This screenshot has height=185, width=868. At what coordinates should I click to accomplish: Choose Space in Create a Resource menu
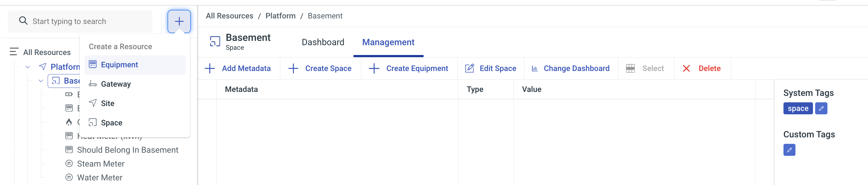[135, 123]
